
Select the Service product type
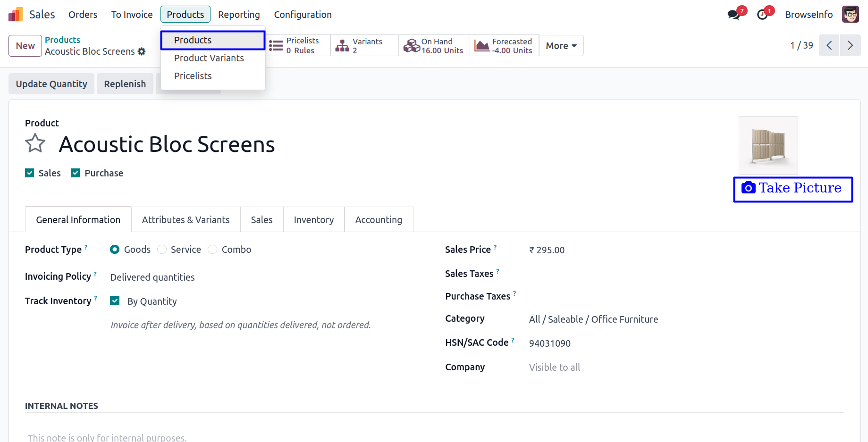(162, 250)
